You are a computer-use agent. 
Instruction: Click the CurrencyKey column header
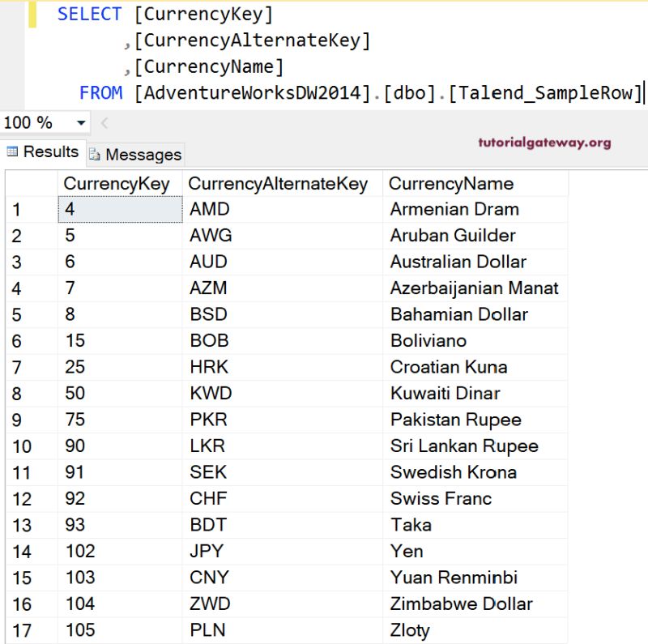click(117, 184)
